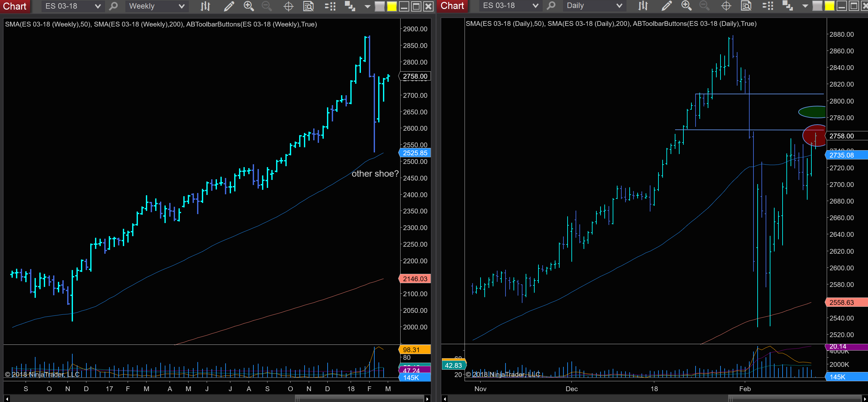The width and height of the screenshot is (868, 402).
Task: Click the 42.83 indicator marker on Daily chart
Action: [x=454, y=365]
